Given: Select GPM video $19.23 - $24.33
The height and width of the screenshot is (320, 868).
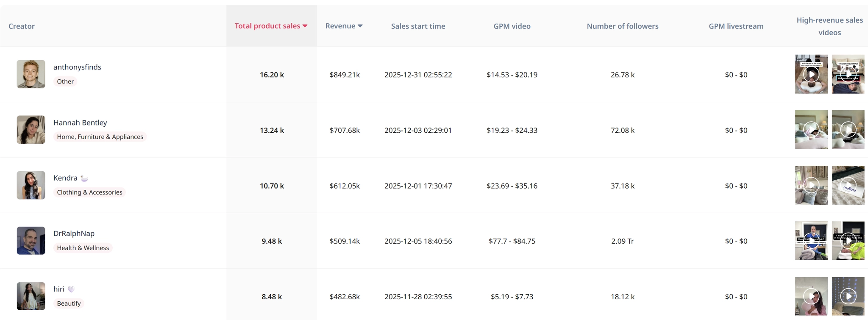Looking at the screenshot, I should [x=512, y=130].
